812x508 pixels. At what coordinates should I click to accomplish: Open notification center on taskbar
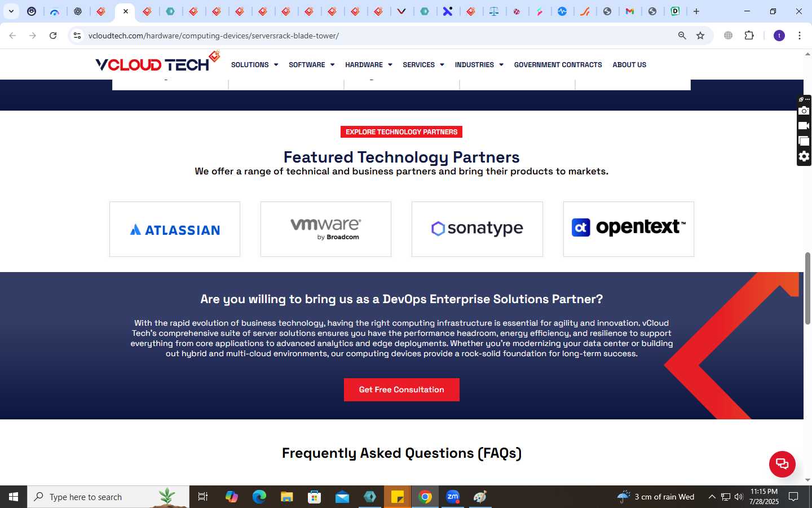[x=793, y=497]
